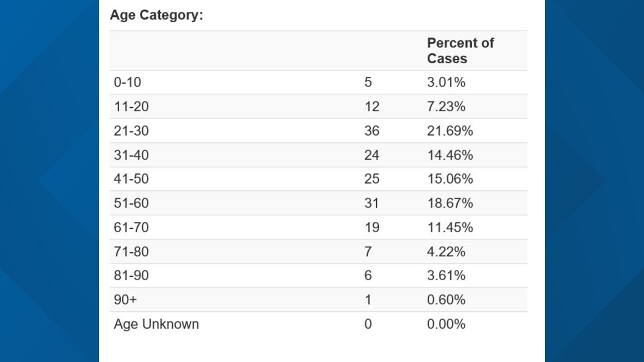The width and height of the screenshot is (644, 362).
Task: Click the 21.69% percentage value
Action: [450, 130]
